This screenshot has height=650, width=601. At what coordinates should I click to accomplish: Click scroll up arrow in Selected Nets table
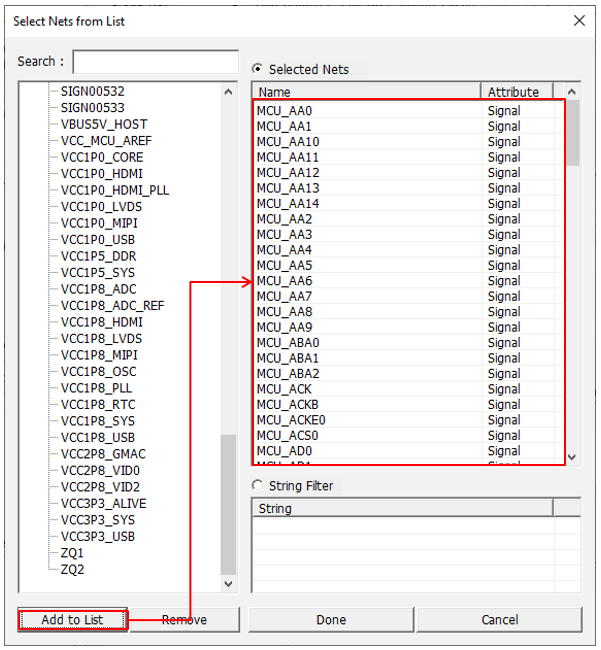click(572, 92)
